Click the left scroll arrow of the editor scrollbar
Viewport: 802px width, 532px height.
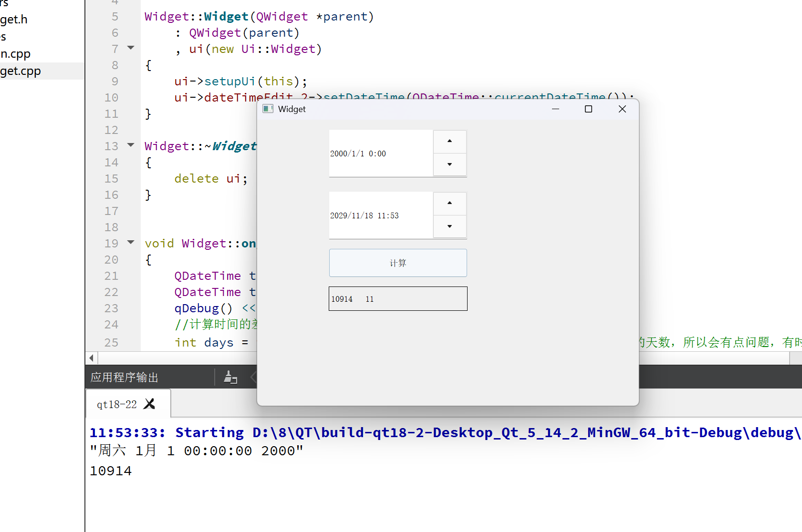(91, 358)
